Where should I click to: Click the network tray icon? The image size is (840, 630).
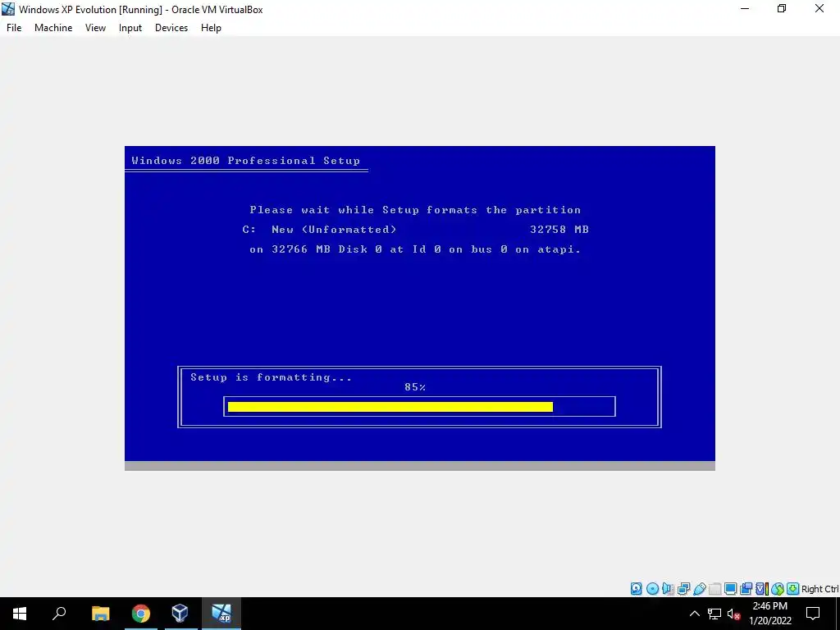point(714,614)
